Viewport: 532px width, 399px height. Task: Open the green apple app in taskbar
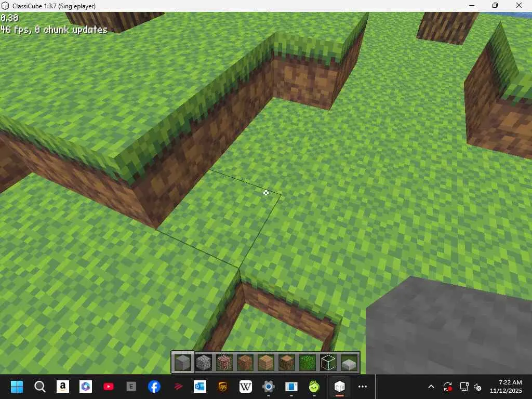pos(314,387)
